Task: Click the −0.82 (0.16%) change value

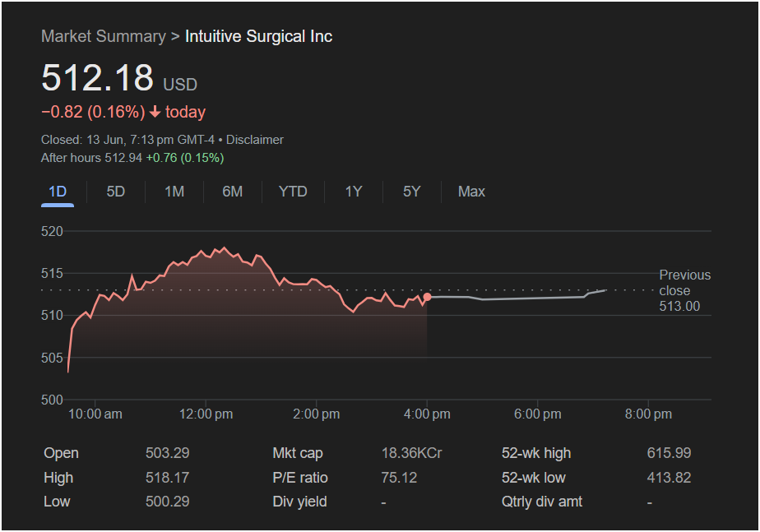Action: (93, 113)
